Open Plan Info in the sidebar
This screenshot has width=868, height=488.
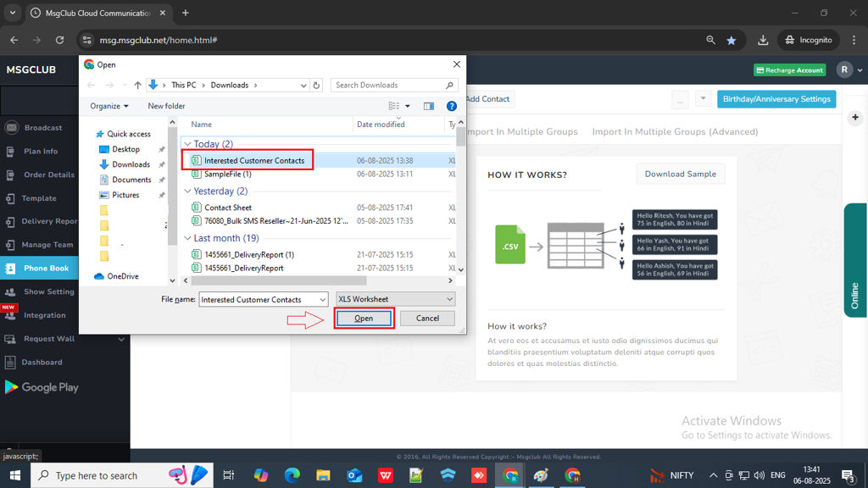coord(39,151)
